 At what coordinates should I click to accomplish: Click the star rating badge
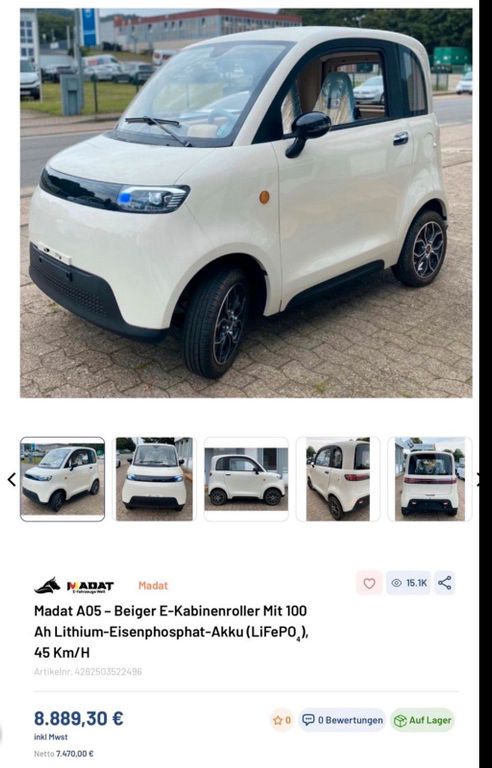(x=282, y=720)
